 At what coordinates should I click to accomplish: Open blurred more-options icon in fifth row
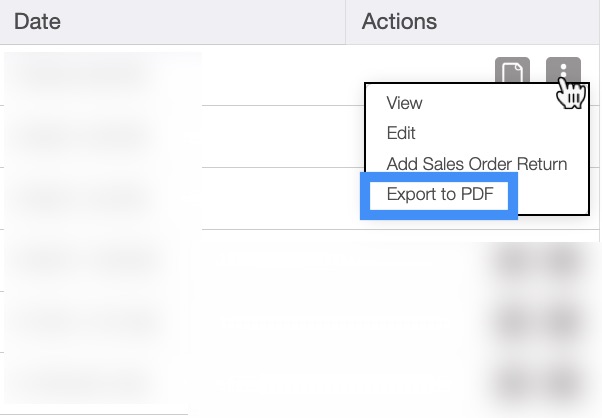pos(565,322)
